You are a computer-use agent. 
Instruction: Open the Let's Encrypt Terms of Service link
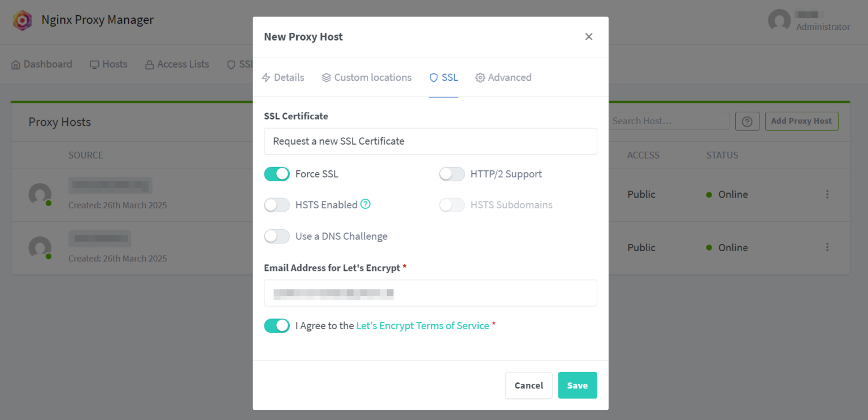[x=422, y=325]
